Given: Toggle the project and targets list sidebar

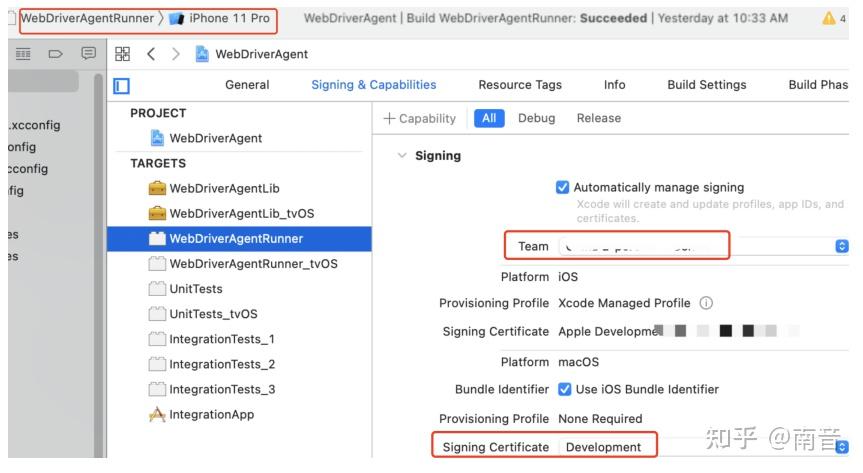Looking at the screenshot, I should [122, 86].
